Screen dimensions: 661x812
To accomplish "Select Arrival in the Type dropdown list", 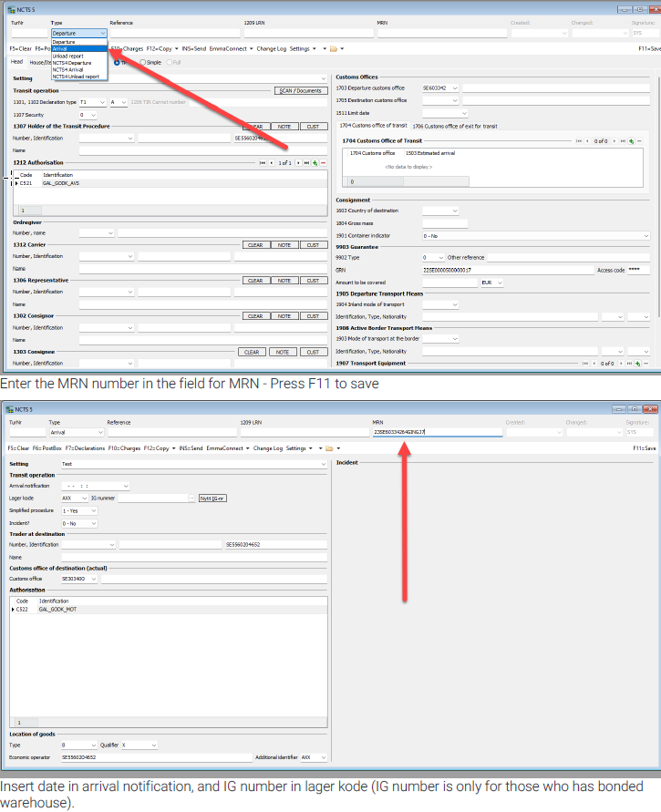I will (60, 48).
